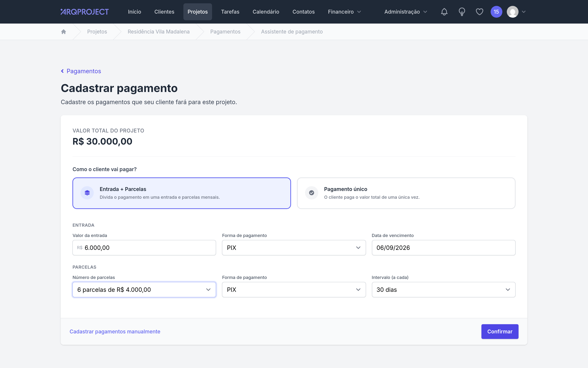Click the lightbulb tips icon

(x=462, y=12)
